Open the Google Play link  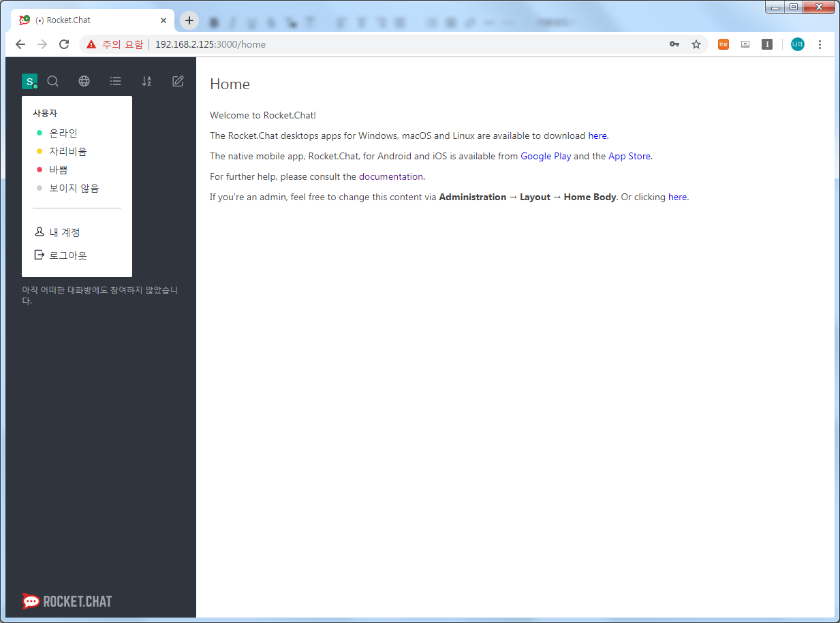[546, 156]
